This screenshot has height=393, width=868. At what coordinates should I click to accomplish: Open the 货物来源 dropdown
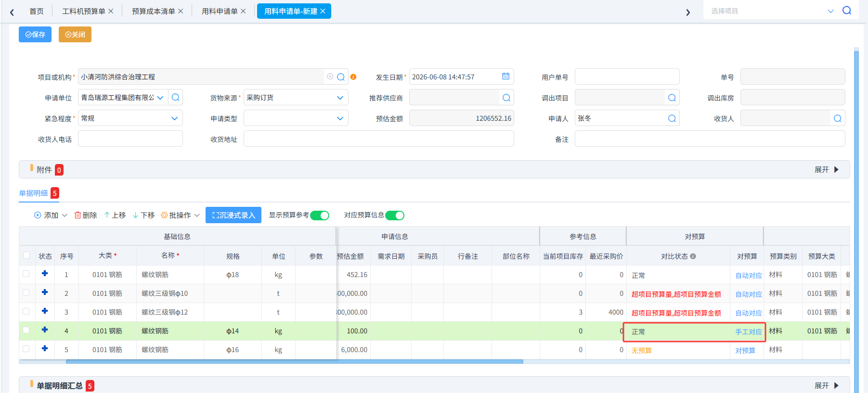(296, 98)
